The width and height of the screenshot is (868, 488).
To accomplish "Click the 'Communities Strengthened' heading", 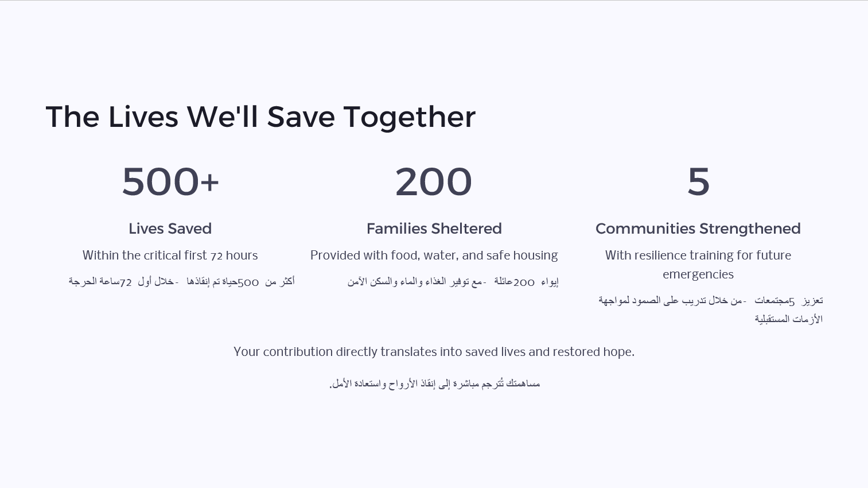I will (x=698, y=228).
